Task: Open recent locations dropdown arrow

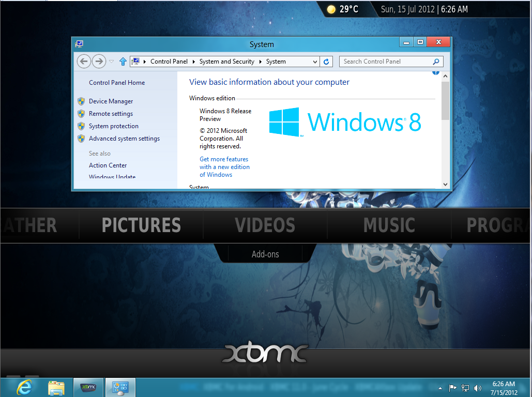Action: [111, 62]
